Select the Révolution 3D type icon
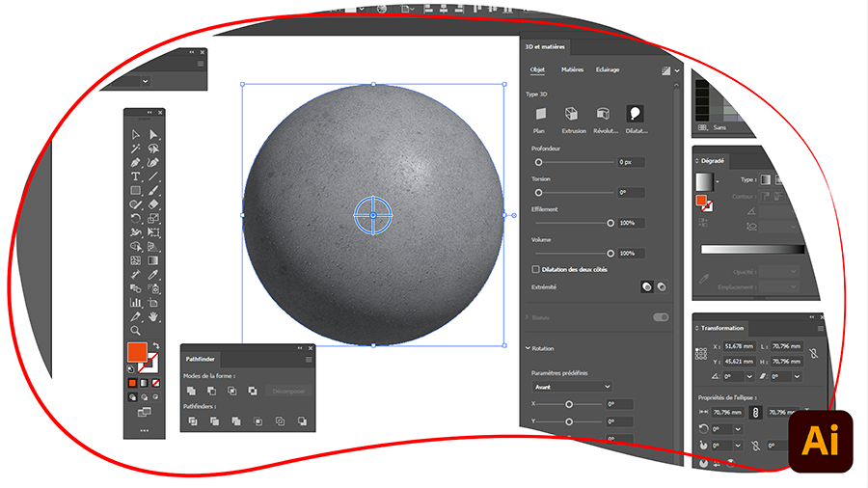Image resolution: width=868 pixels, height=488 pixels. tap(604, 115)
